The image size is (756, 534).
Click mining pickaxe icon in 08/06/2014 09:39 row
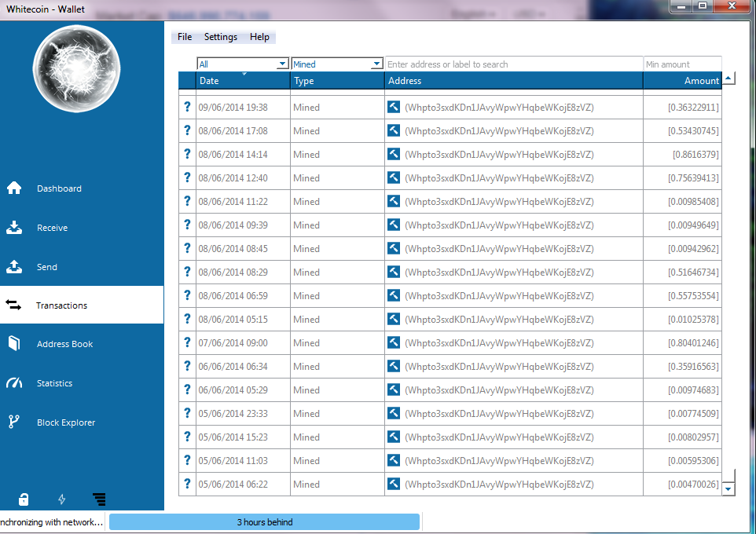(x=394, y=225)
